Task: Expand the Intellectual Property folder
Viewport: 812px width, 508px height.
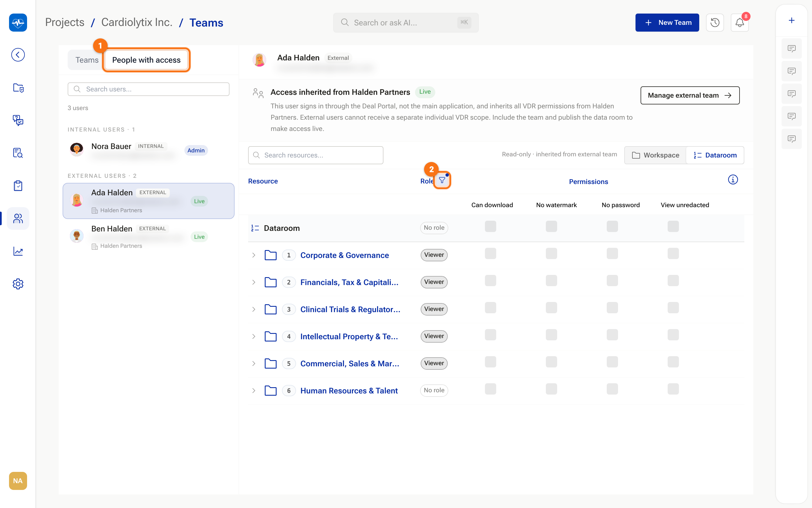Action: pos(254,336)
